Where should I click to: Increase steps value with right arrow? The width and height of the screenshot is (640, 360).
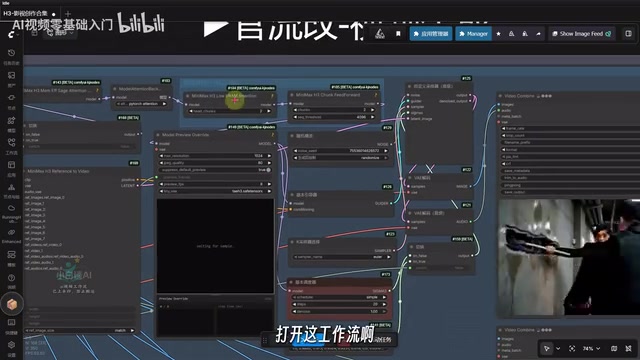(384, 304)
